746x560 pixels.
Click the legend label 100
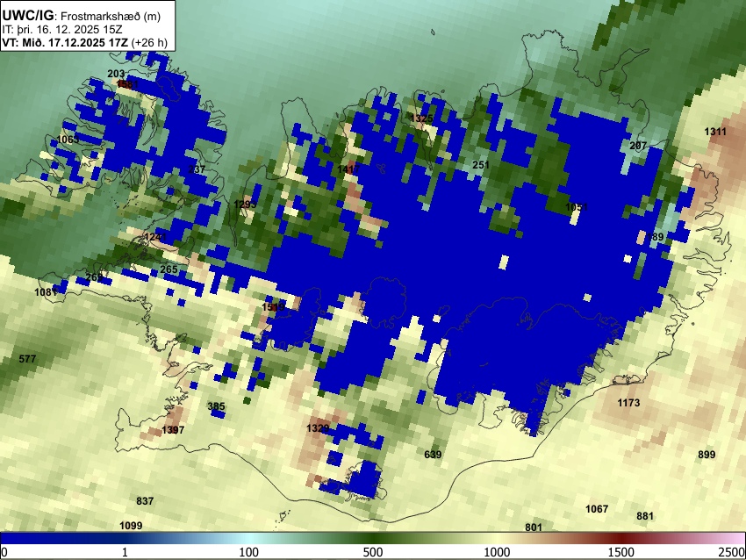pyautogui.click(x=248, y=552)
